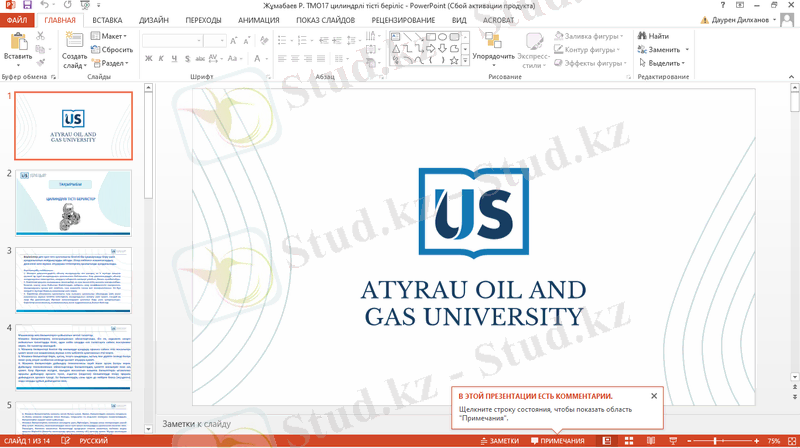Switch to the АНИМАЦИЯ tab
The width and height of the screenshot is (800, 448).
coord(259,20)
